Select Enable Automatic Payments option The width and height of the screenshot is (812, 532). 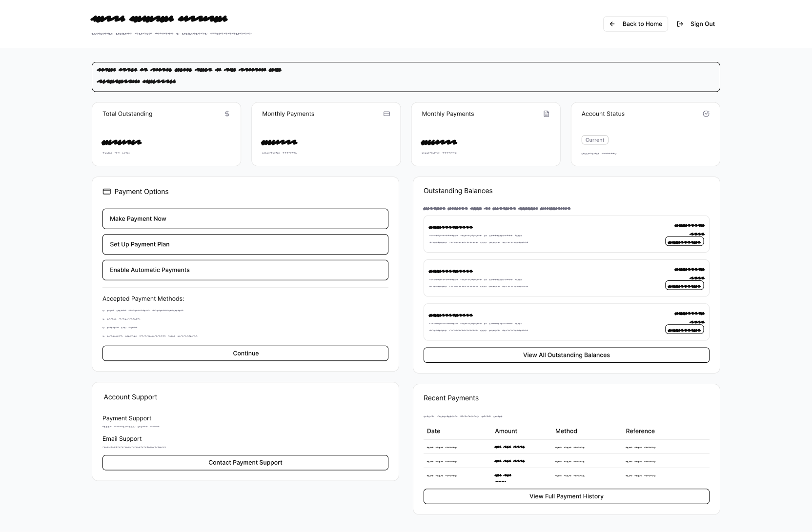click(245, 270)
